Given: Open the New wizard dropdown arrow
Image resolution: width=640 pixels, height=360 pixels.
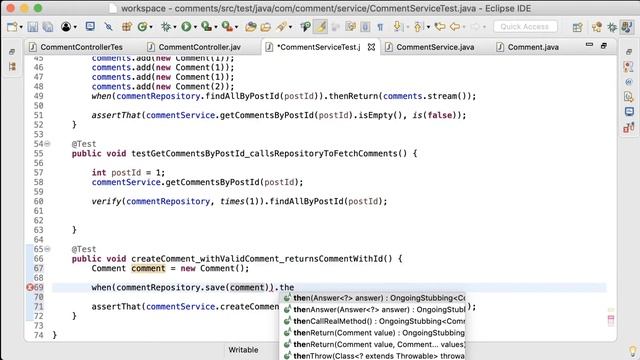Looking at the screenshot, I should (20, 27).
